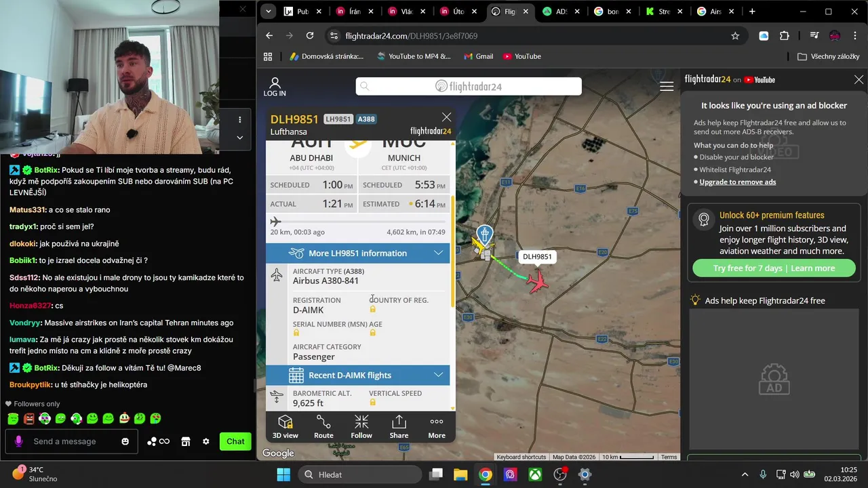Viewport: 868px width, 488px height.
Task: Click the Try free for 7 days button
Action: point(774,268)
